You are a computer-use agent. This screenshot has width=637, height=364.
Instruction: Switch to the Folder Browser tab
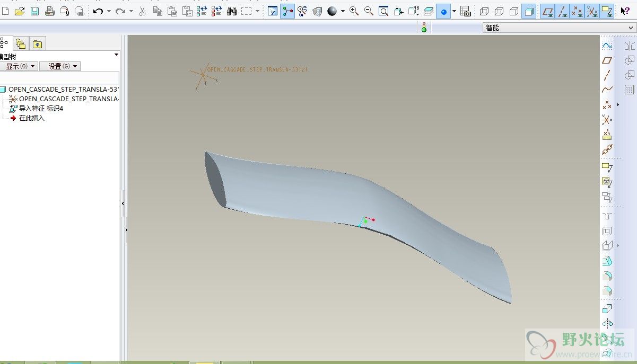coord(21,44)
